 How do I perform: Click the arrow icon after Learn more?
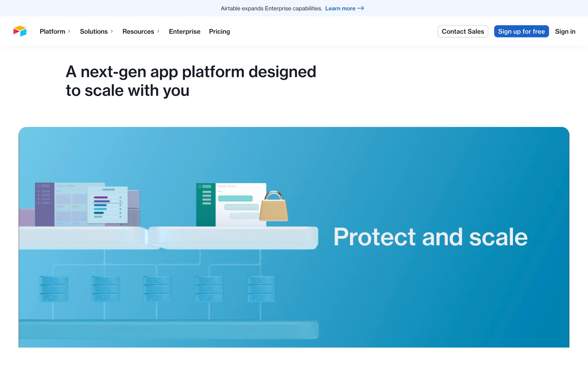tap(361, 8)
